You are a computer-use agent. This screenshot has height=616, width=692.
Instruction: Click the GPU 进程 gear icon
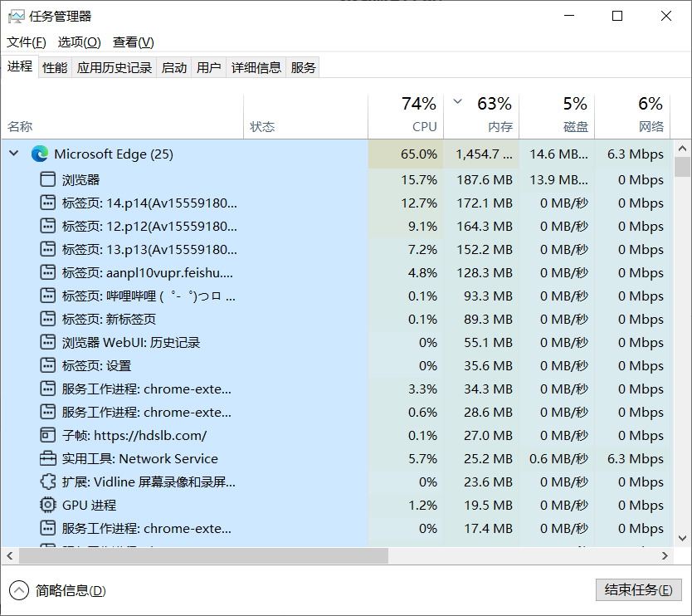pos(46,505)
